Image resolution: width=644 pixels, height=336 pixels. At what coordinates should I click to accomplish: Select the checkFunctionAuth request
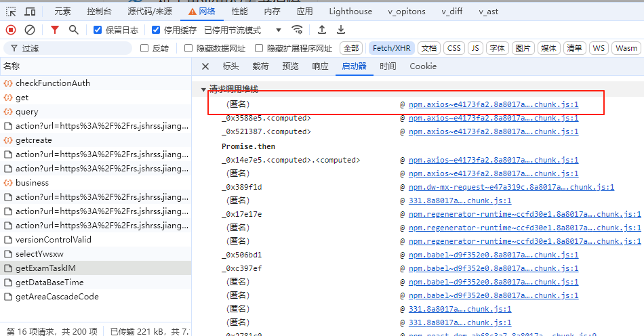96,83
